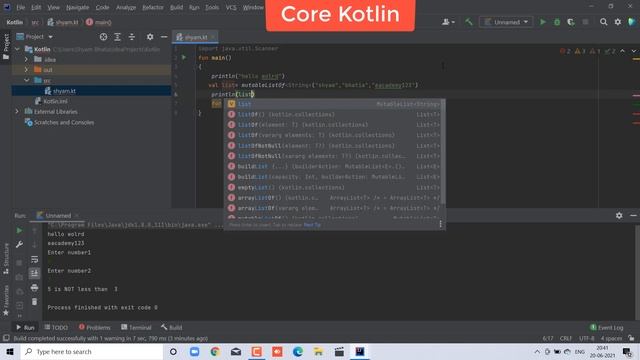This screenshot has width=640, height=360.
Task: Click the completion popup scrollbar
Action: [x=443, y=152]
